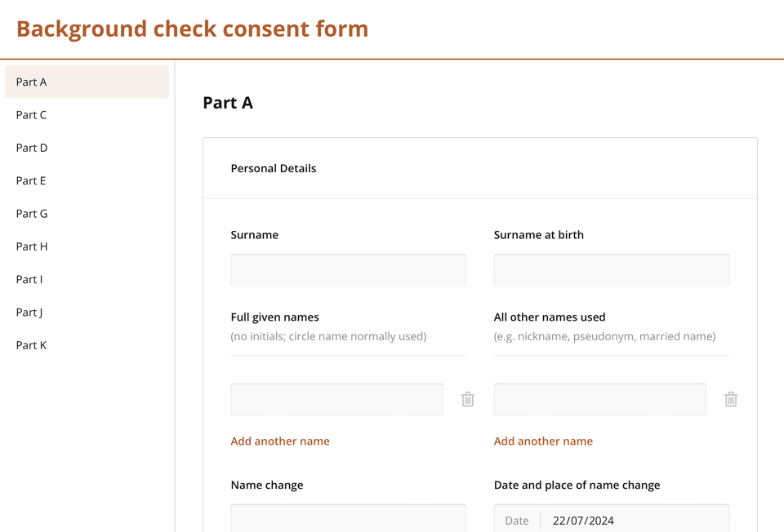Switch to Part G
The width and height of the screenshot is (784, 532).
click(x=87, y=214)
